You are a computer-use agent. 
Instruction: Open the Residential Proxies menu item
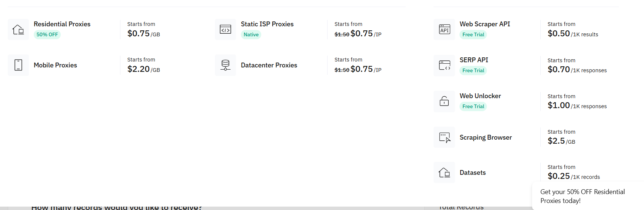coord(62,24)
